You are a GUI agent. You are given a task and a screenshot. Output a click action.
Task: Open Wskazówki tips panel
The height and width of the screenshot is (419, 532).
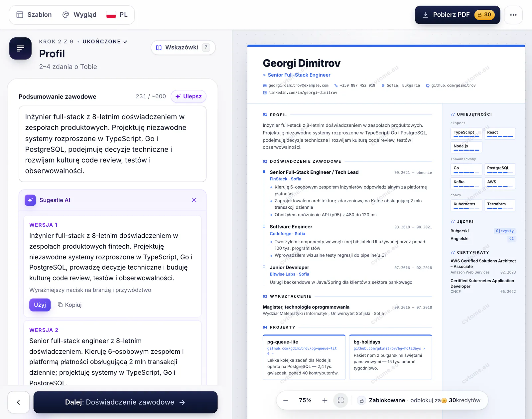click(x=183, y=48)
